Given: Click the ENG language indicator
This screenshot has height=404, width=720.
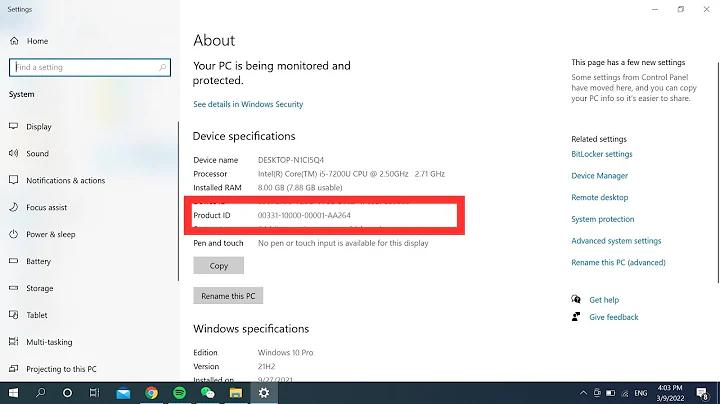Looking at the screenshot, I should [x=641, y=393].
